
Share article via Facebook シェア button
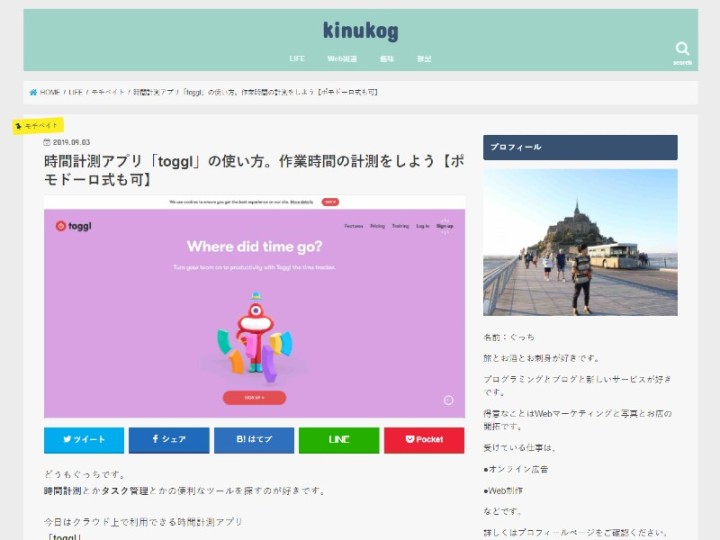pyautogui.click(x=169, y=440)
